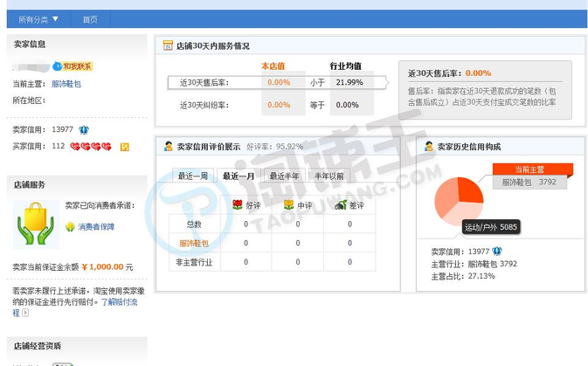Expand the small arrow after 了解赔付流程
The width and height of the screenshot is (588, 366).
[26, 312]
